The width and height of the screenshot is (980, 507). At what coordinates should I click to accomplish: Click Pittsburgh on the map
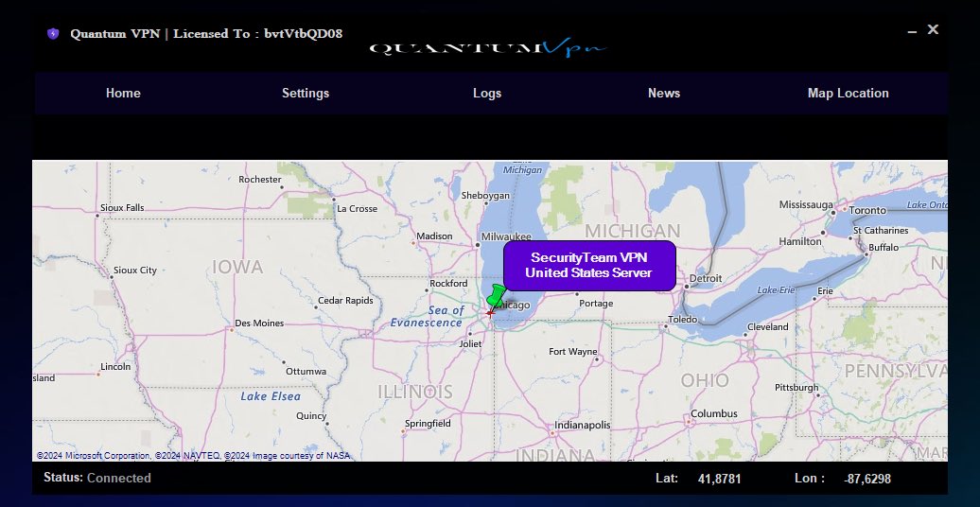click(796, 388)
